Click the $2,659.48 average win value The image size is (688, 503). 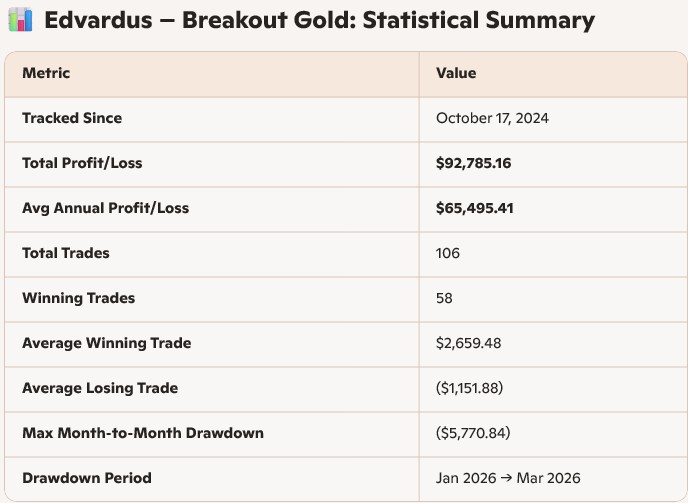tap(468, 343)
